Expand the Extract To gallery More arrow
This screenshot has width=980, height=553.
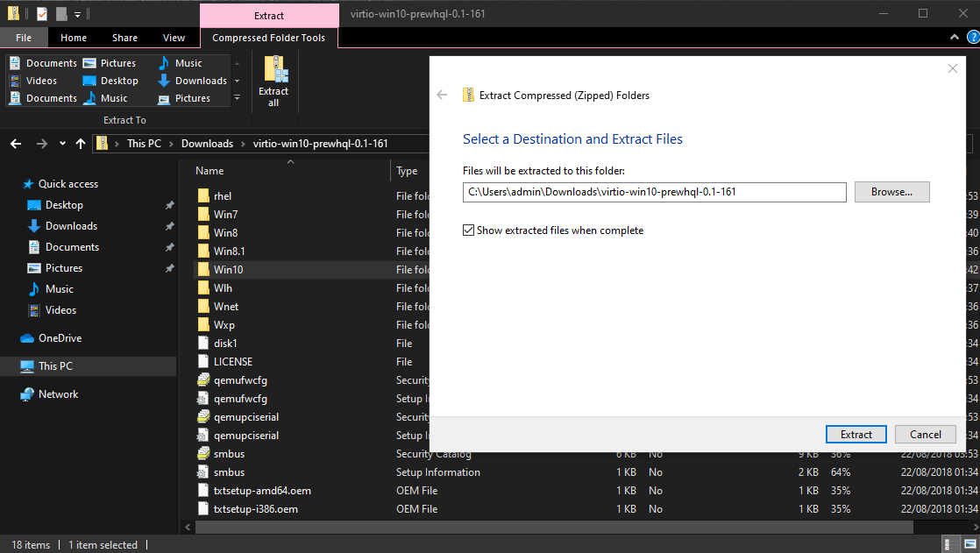237,98
